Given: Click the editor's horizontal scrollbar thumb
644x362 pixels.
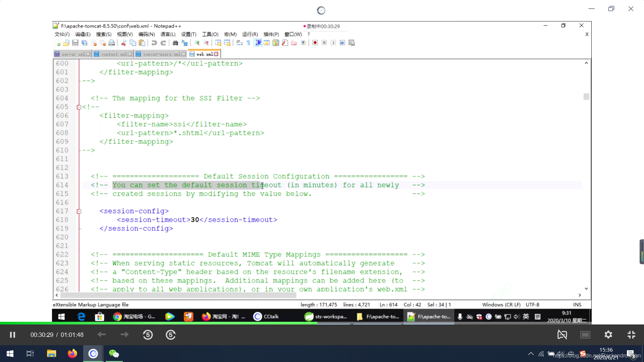Looking at the screenshot, I should [x=178, y=295].
